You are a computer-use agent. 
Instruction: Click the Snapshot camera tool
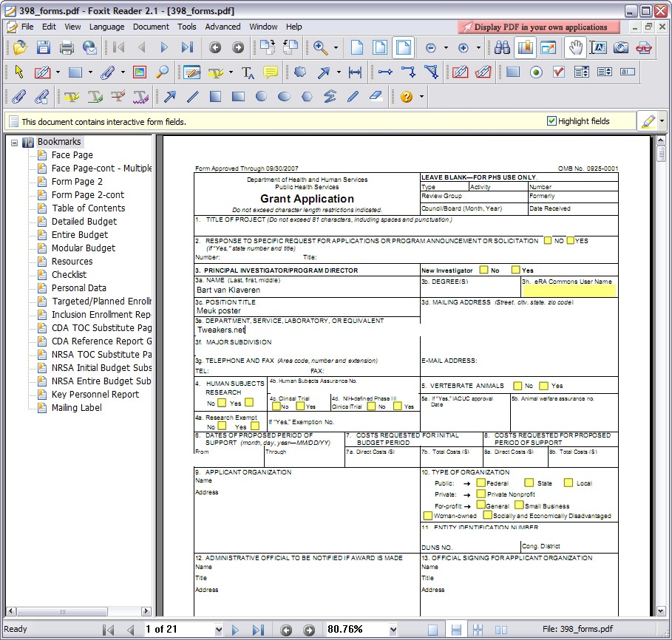pyautogui.click(x=621, y=48)
